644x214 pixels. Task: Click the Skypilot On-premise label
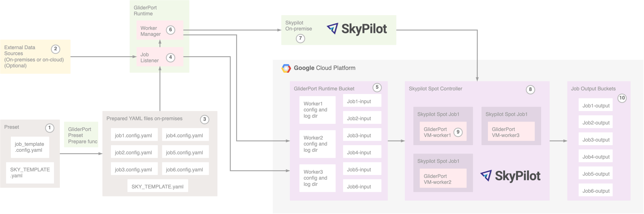point(298,26)
